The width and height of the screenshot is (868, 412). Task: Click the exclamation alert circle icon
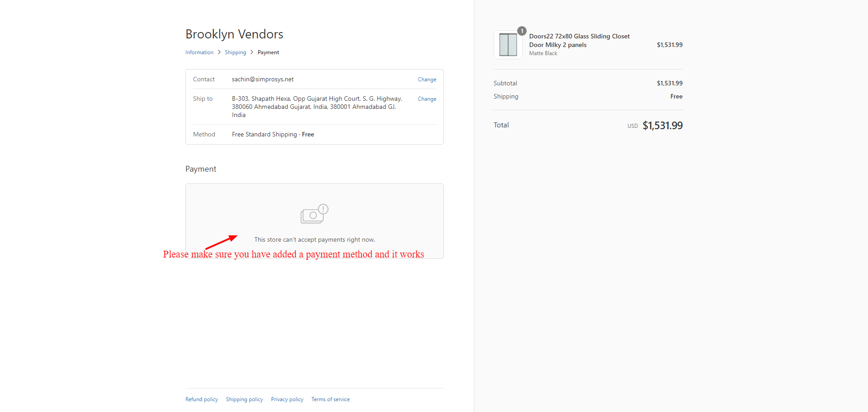click(x=323, y=209)
